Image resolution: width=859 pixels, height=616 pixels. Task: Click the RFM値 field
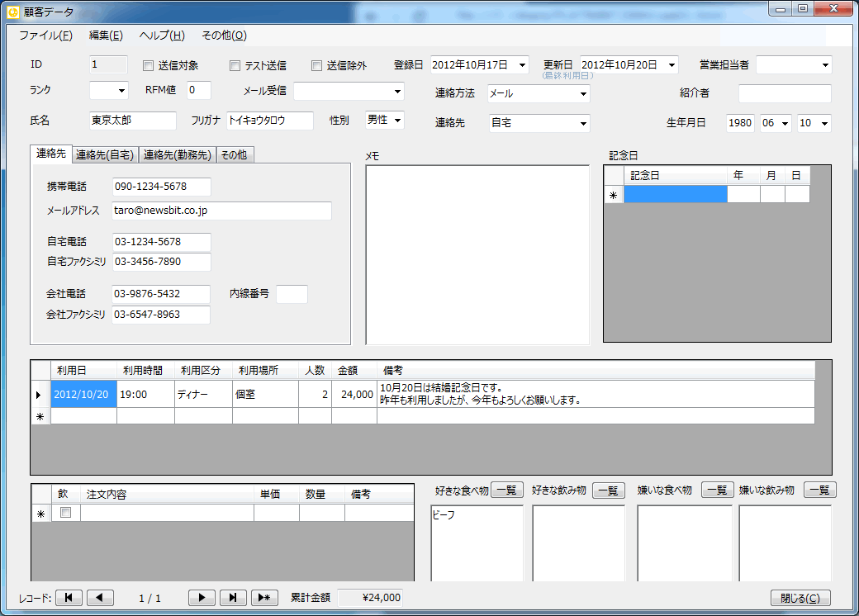[199, 90]
